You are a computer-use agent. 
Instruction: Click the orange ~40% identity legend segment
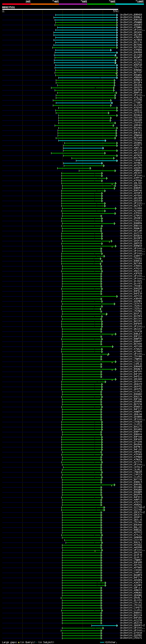(45, 4)
